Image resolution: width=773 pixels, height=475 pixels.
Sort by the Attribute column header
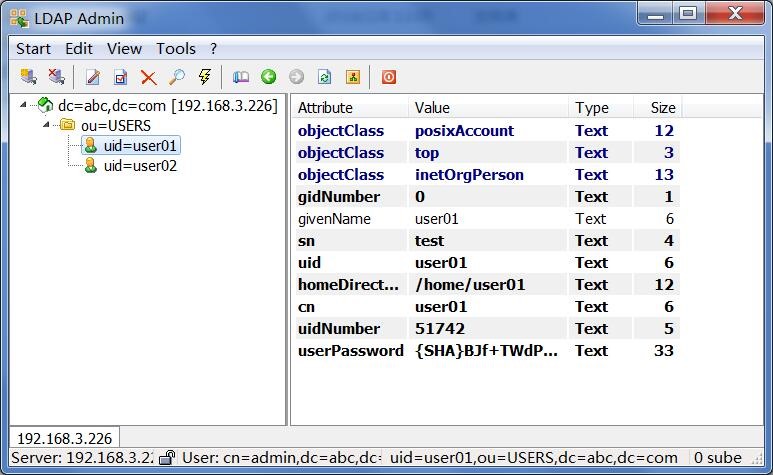click(326, 107)
